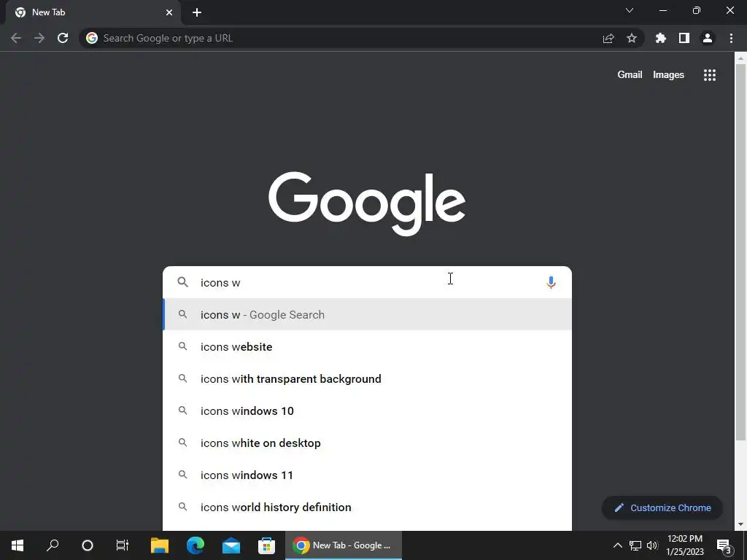Reload the page
Viewport: 747px width, 560px height.
click(63, 38)
